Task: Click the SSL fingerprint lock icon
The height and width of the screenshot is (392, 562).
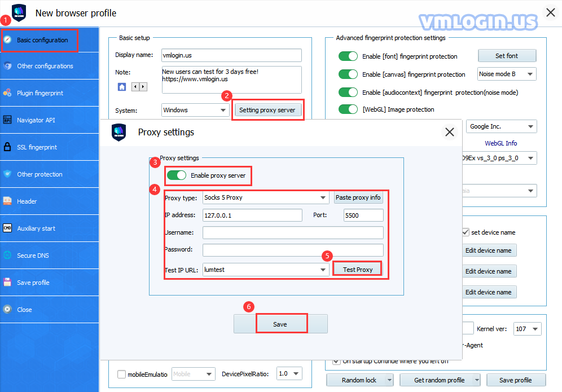Action: click(x=7, y=147)
